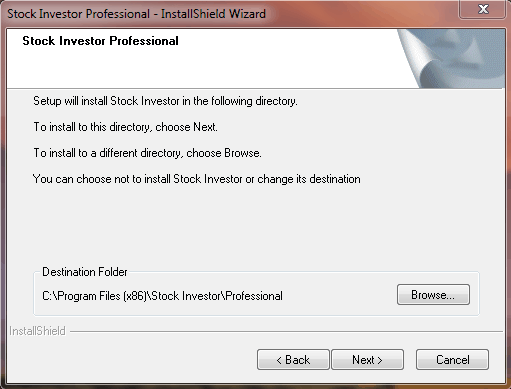Click the "Professional" folder name in the path
The height and width of the screenshot is (389, 511).
point(254,296)
